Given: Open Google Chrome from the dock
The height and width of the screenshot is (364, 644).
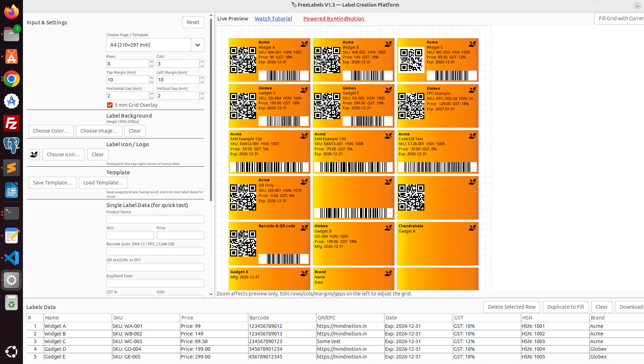Looking at the screenshot, I should tap(11, 79).
